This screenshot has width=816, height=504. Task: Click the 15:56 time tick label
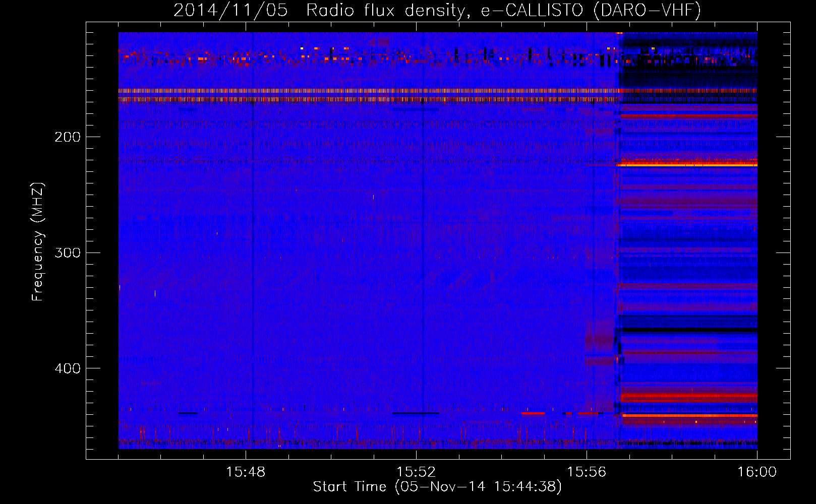[587, 472]
